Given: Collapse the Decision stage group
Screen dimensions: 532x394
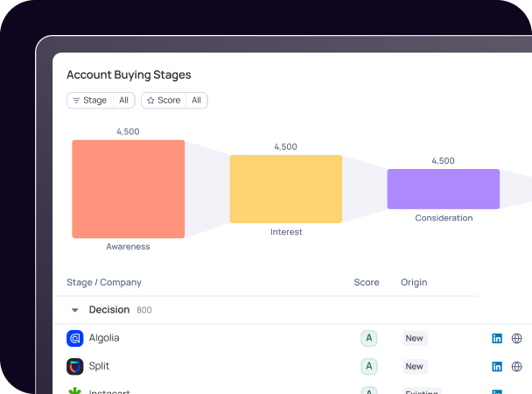Looking at the screenshot, I should click(75, 310).
